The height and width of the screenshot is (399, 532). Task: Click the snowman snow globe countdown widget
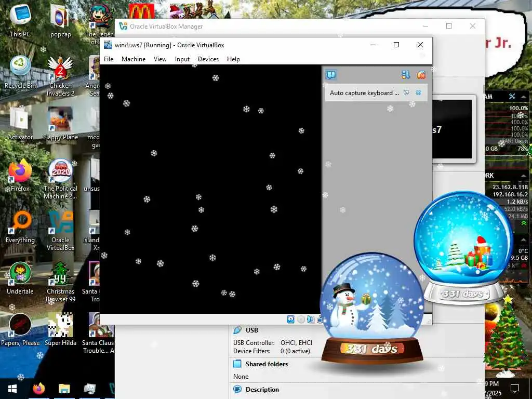point(372,308)
